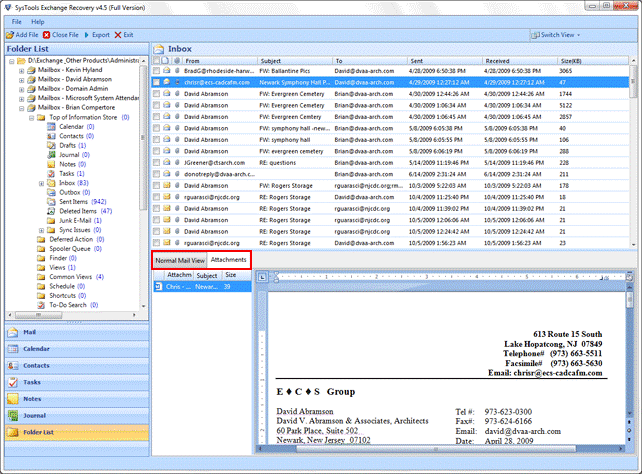Click preview pane scroll-down arrow
Image resolution: width=642 pixels, height=474 pixels.
(630, 413)
